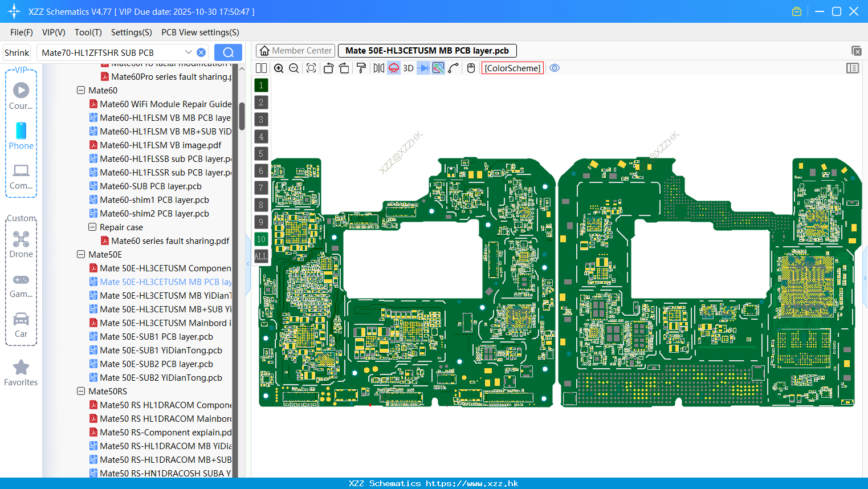Viewport: 868px width, 489px height.
Task: Open Mate 50E-SUB1 PCB layer.pcb
Action: (152, 336)
